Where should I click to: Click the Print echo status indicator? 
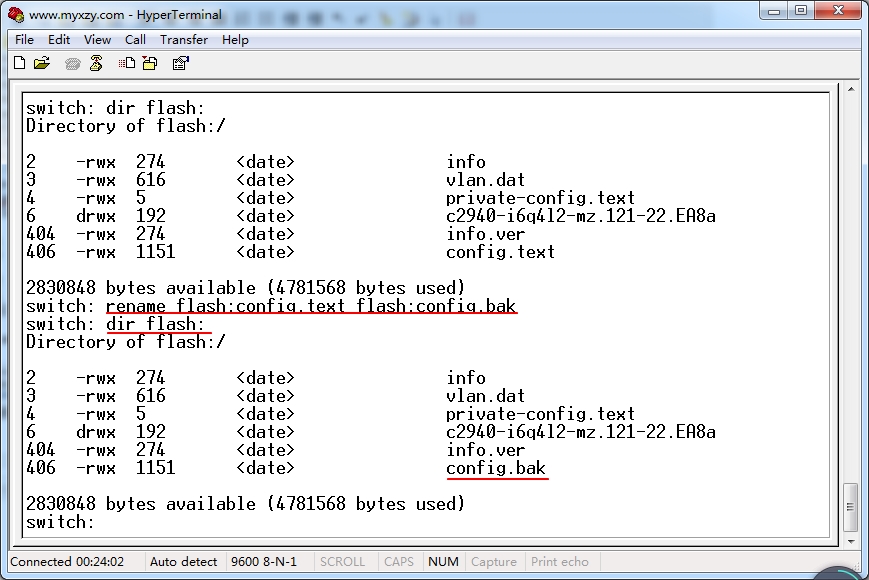[x=560, y=562]
